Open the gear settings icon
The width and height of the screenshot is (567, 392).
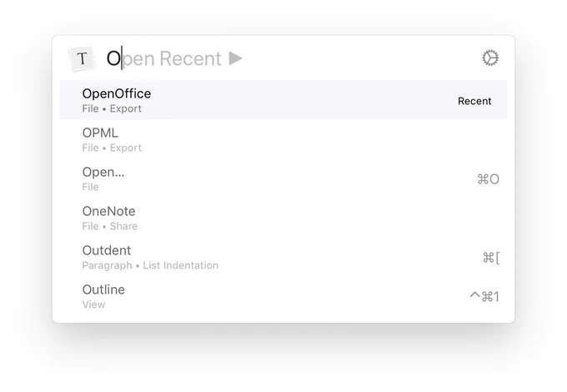[x=490, y=58]
